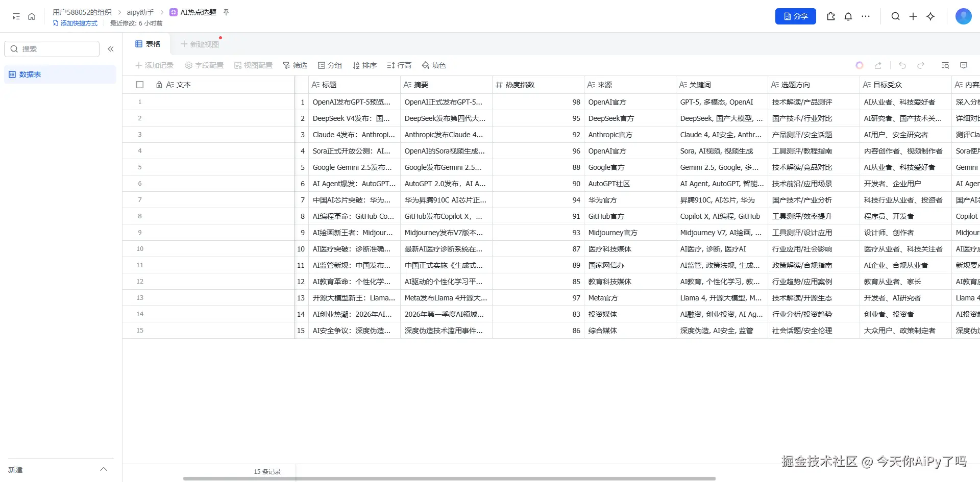The image size is (980, 482).
Task: Open 用户588052的组织 breadcrumb
Action: pyautogui.click(x=82, y=12)
